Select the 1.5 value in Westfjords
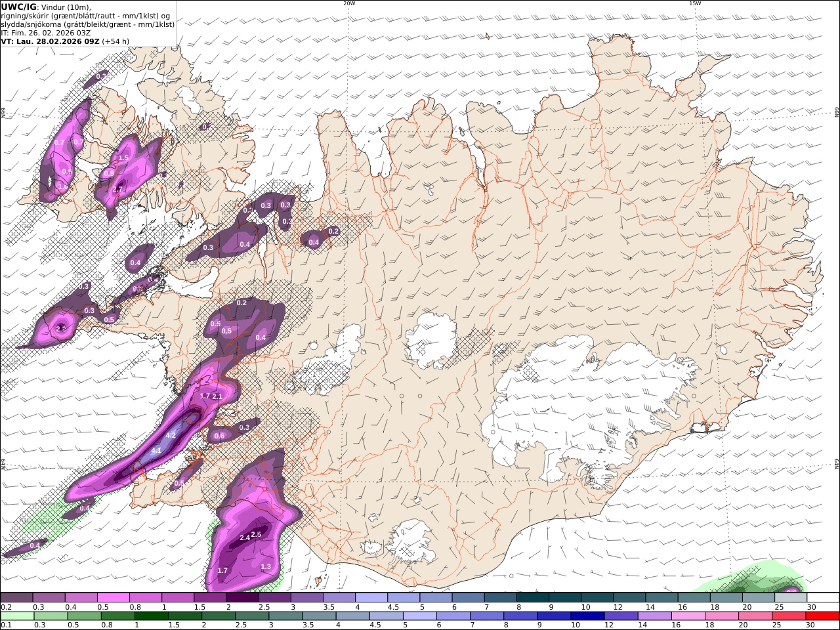This screenshot has height=630, width=840. [123, 158]
